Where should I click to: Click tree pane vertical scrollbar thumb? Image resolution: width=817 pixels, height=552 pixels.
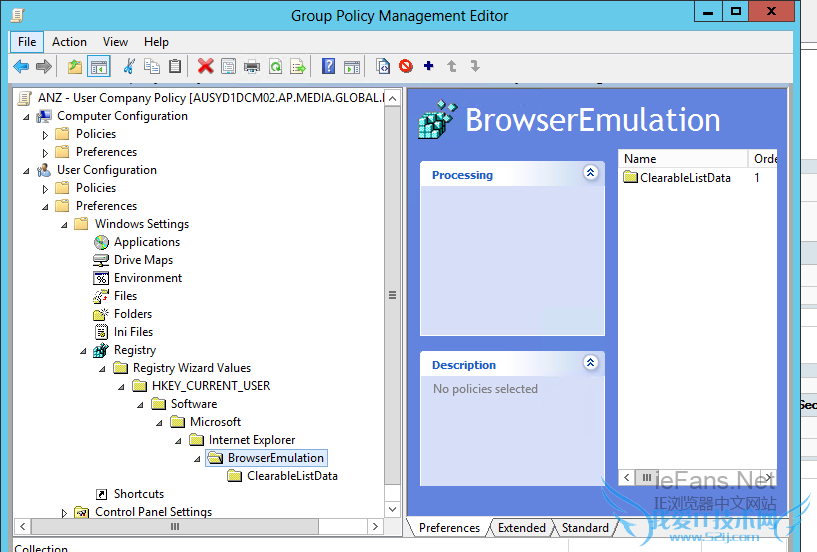coord(393,295)
